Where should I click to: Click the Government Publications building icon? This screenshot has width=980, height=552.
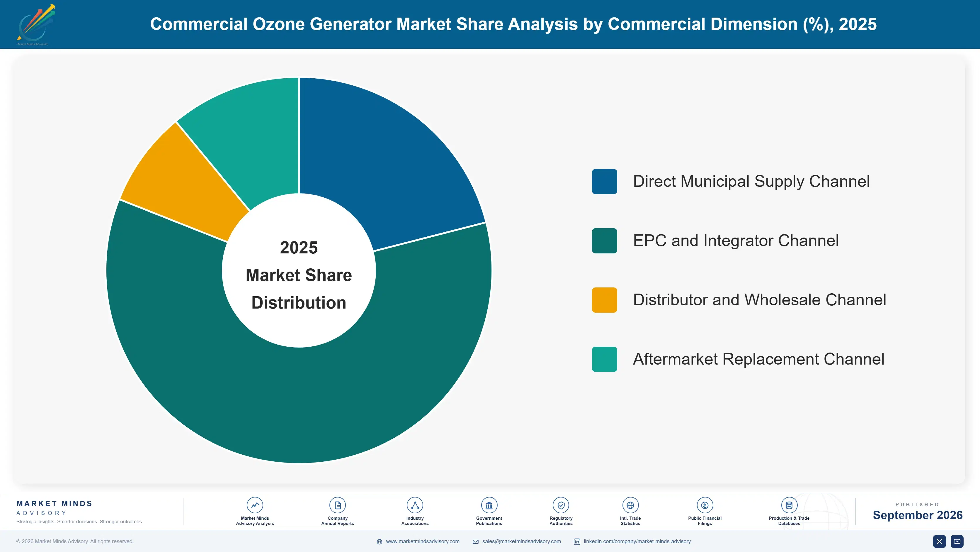[489, 505]
